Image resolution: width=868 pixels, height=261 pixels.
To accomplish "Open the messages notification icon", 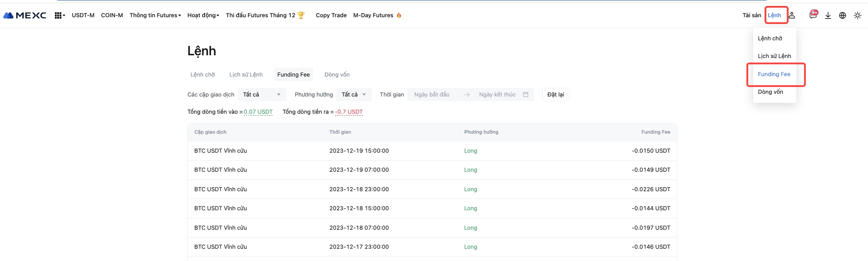I will [813, 15].
